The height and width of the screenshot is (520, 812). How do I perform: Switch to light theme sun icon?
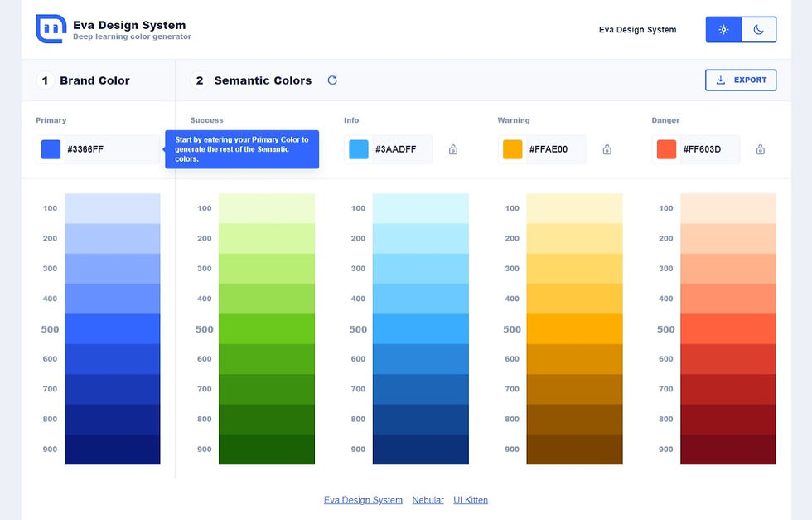723,30
